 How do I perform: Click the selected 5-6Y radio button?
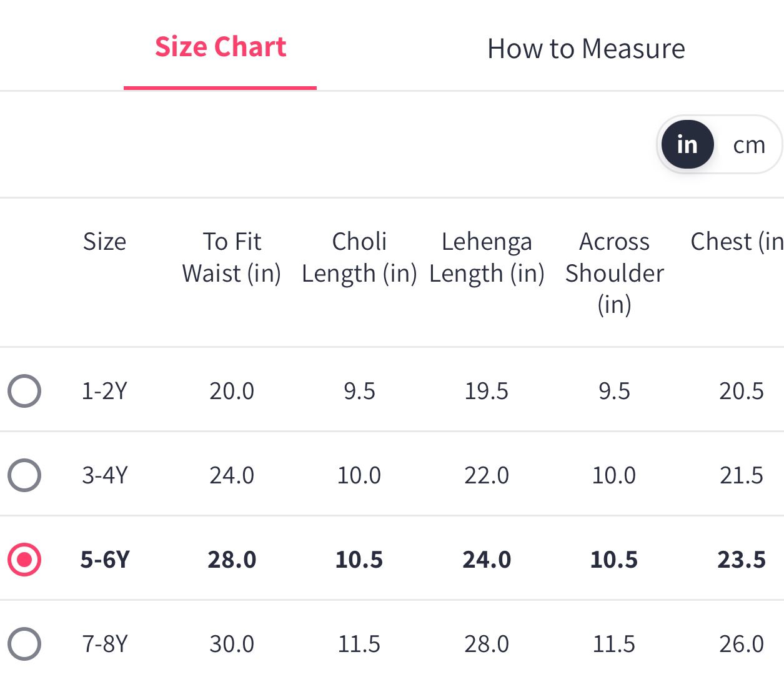(x=24, y=560)
